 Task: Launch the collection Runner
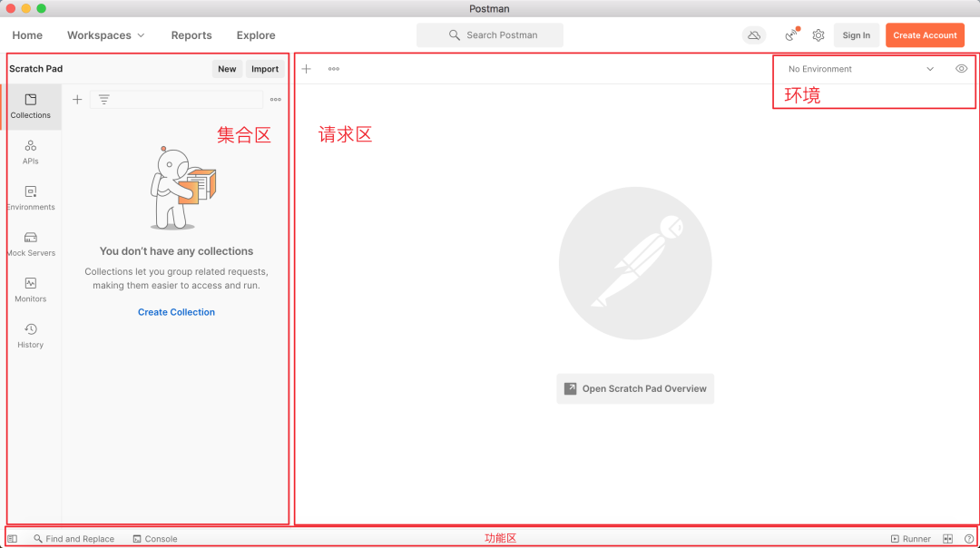911,539
